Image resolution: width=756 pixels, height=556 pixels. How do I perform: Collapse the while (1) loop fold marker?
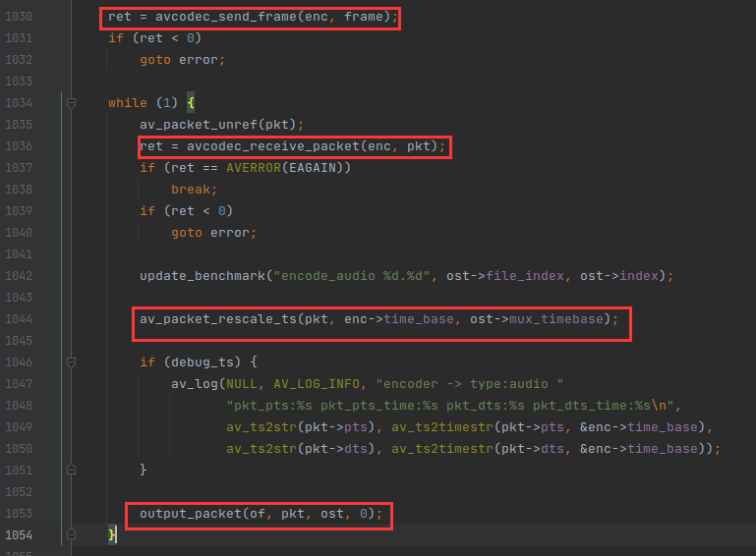click(71, 102)
